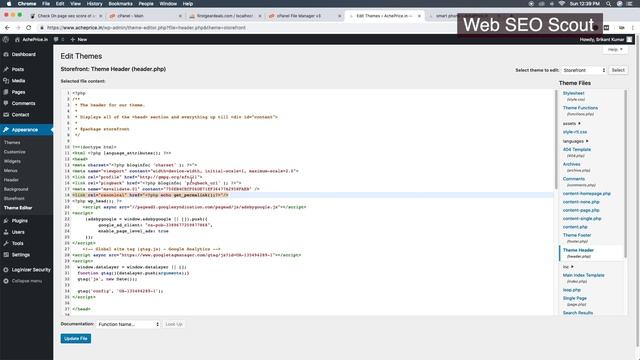The height and width of the screenshot is (360, 640).
Task: Open Function Name documentation dropdown
Action: tap(129, 324)
